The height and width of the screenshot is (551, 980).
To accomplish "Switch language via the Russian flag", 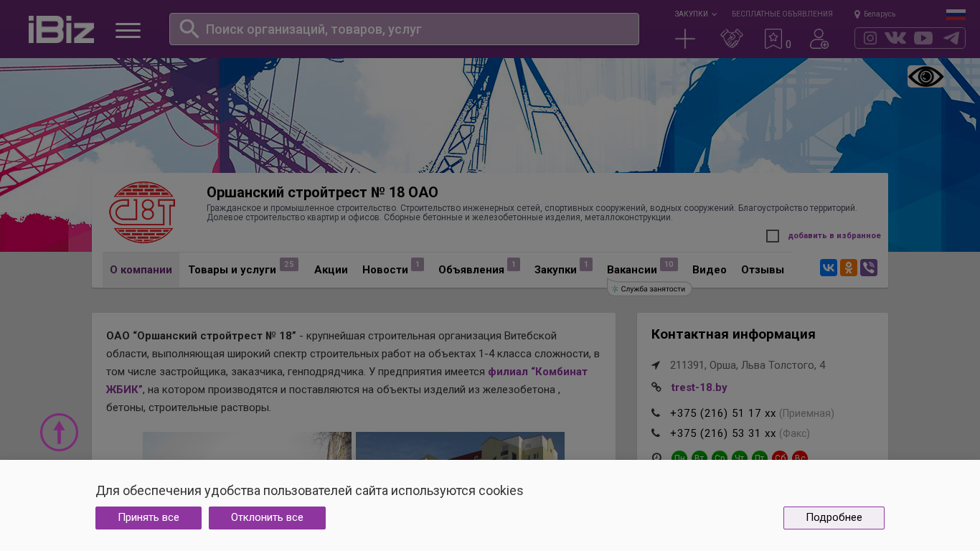I will pyautogui.click(x=956, y=14).
